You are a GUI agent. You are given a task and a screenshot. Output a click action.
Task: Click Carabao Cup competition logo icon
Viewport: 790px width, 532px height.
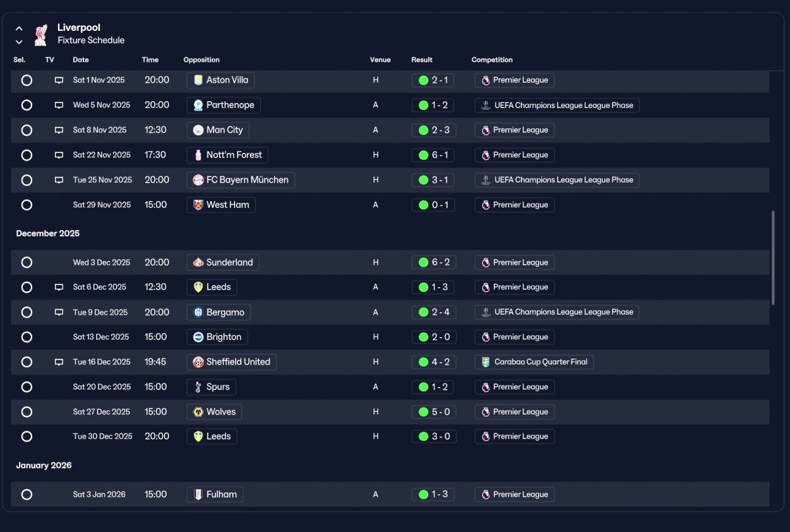[486, 362]
